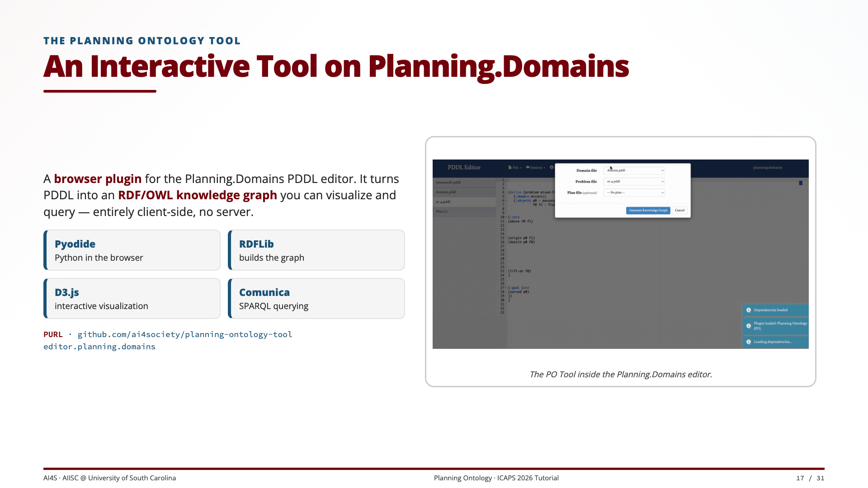Click Cancel in the file dialog

[679, 211]
